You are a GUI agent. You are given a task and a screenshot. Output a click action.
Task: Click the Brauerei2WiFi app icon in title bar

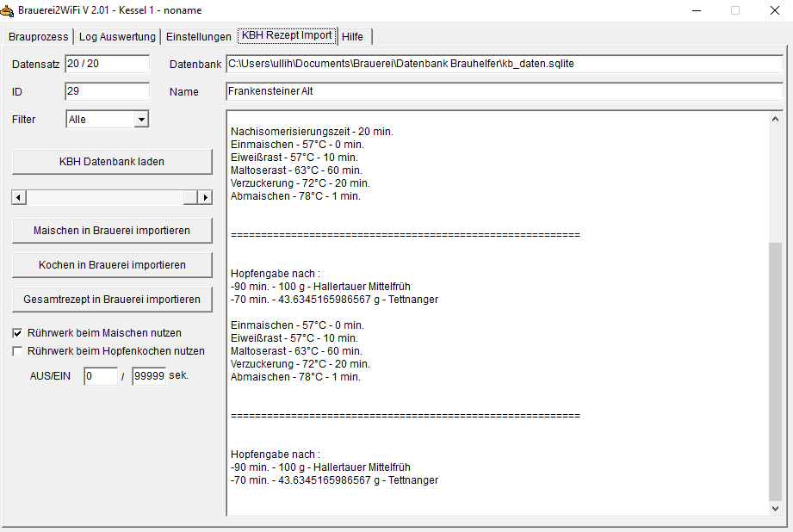[x=9, y=10]
